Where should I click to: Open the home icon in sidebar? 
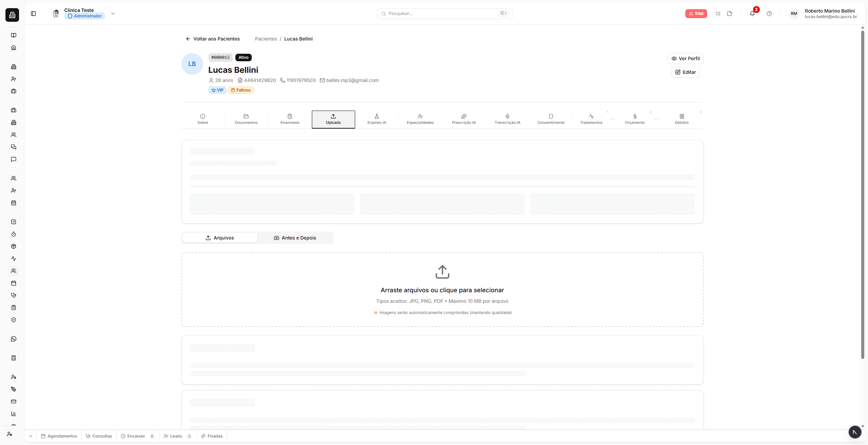point(14,48)
